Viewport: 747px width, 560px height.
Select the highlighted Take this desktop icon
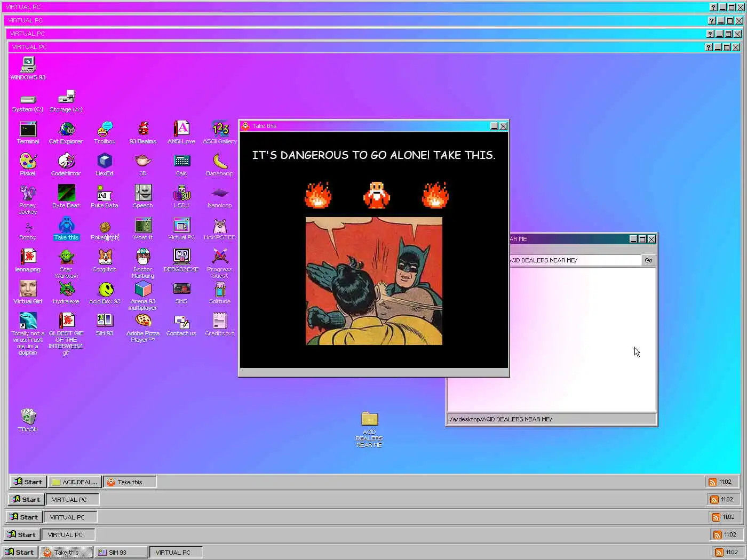(x=66, y=229)
